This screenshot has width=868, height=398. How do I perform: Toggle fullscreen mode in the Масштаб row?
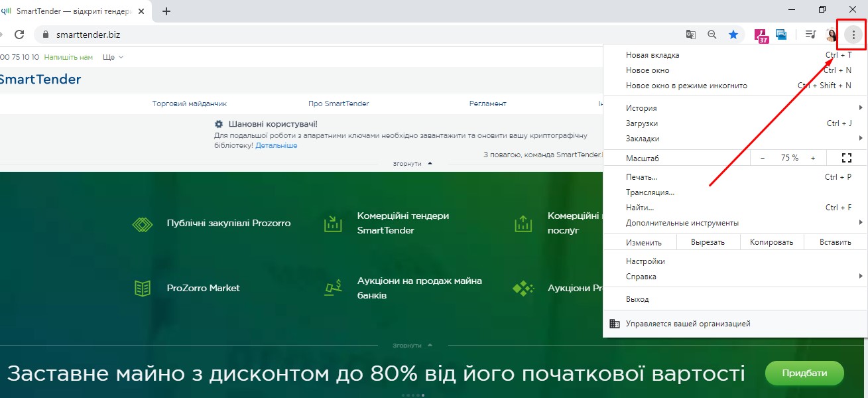coord(846,158)
